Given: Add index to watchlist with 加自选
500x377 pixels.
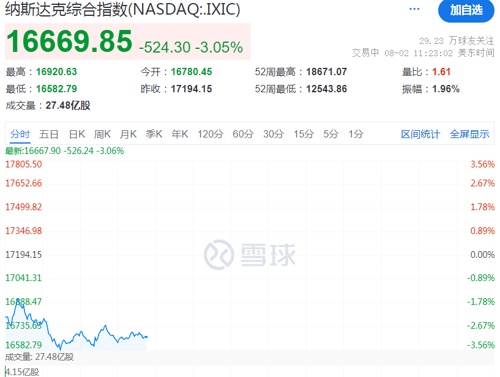Looking at the screenshot, I should tap(466, 10).
